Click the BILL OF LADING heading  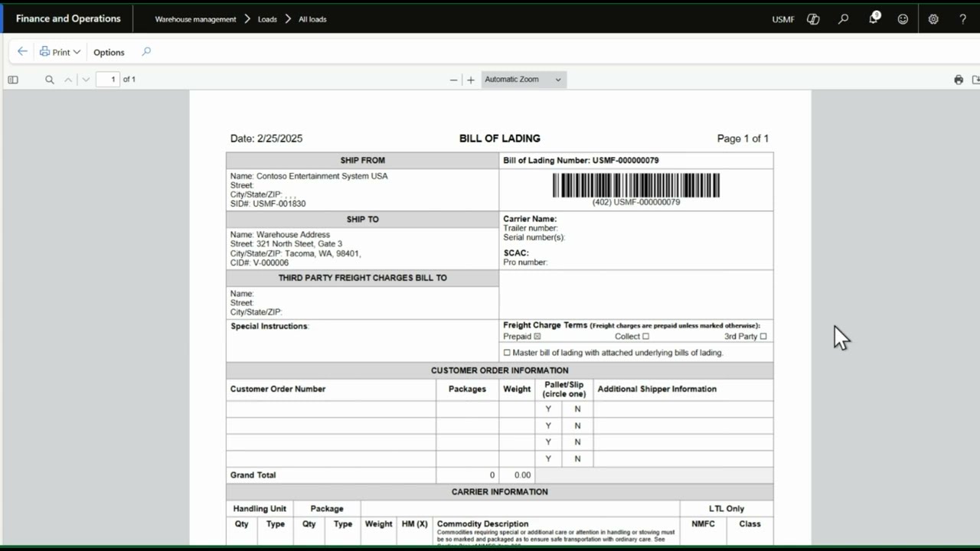500,139
